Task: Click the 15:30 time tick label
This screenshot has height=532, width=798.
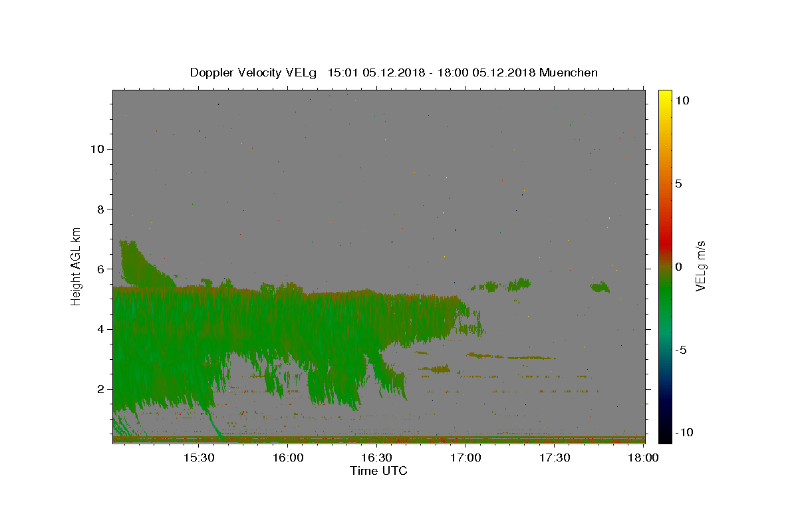Action: (199, 458)
